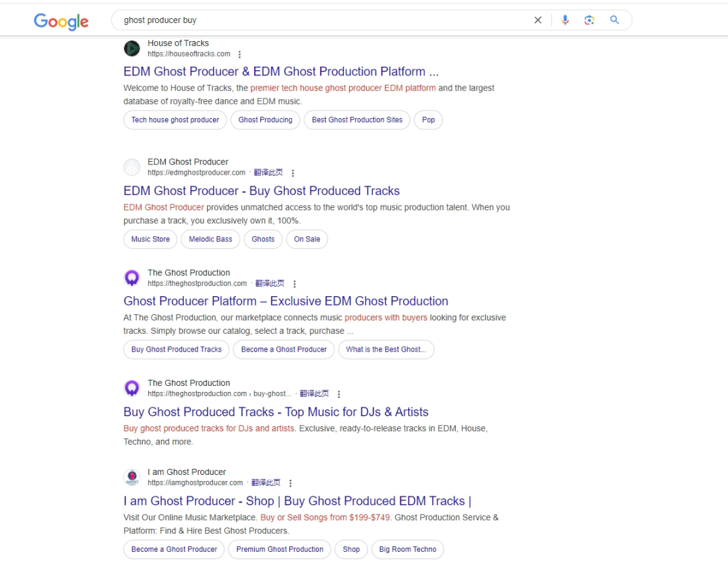The height and width of the screenshot is (570, 728).
Task: Select Premium Ghost Production chip
Action: [x=280, y=549]
